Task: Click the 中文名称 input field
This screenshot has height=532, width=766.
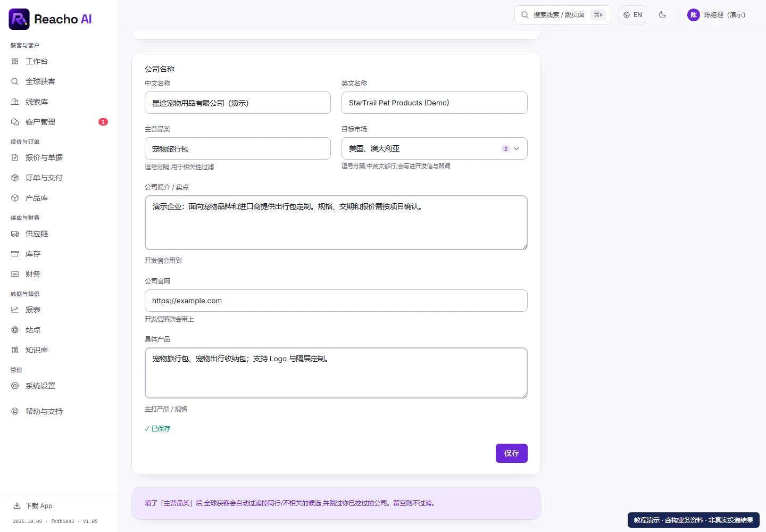Action: pos(238,103)
